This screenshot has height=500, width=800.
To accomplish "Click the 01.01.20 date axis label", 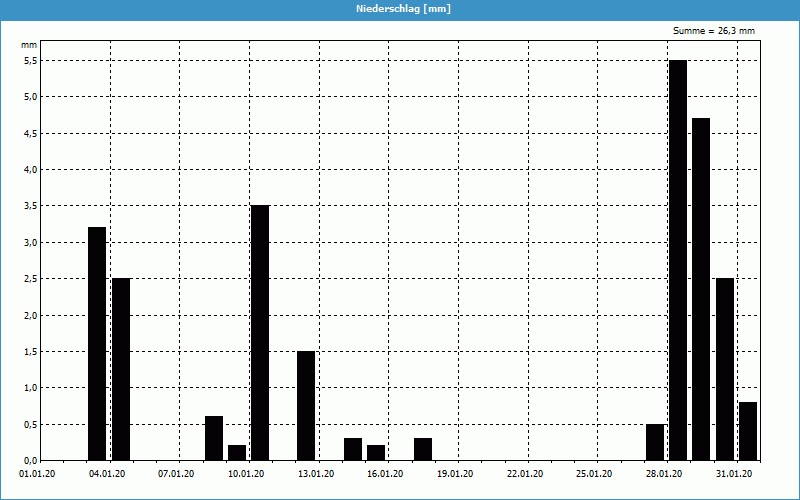I will click(40, 474).
